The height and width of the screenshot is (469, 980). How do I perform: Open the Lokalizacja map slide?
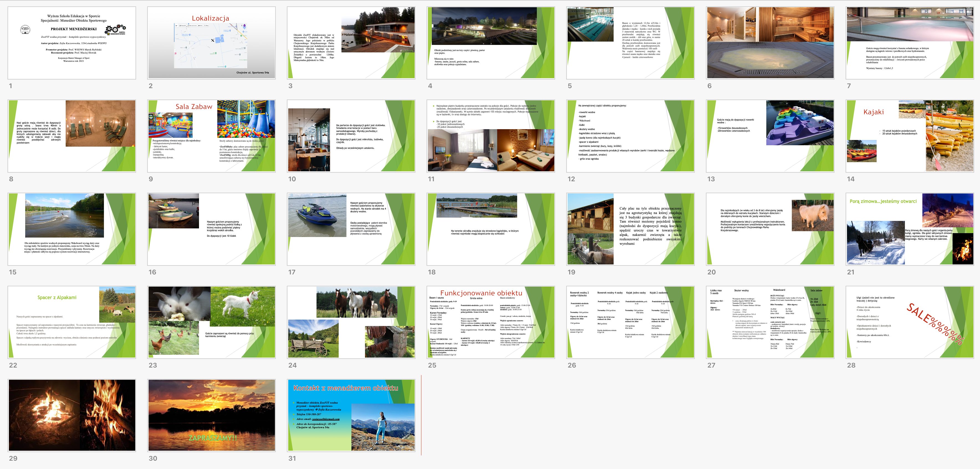point(211,43)
